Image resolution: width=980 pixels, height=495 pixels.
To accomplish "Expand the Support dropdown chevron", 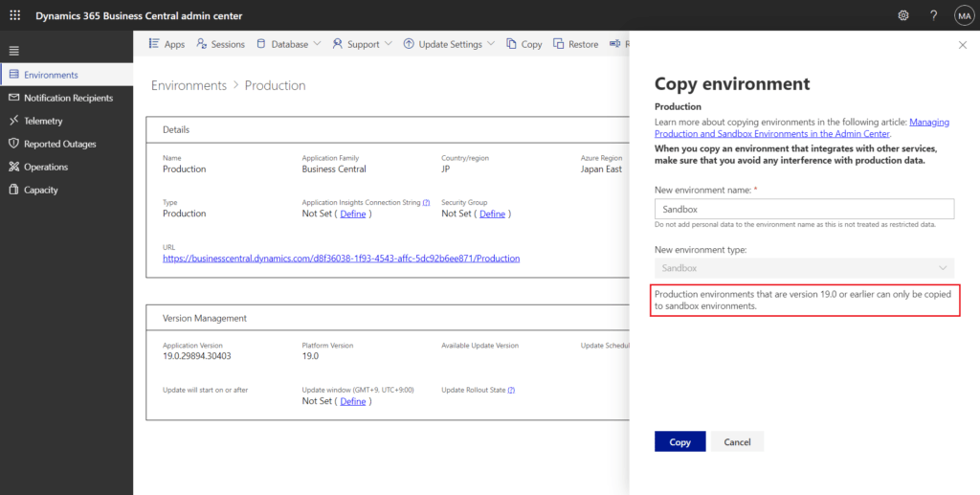I will click(389, 44).
